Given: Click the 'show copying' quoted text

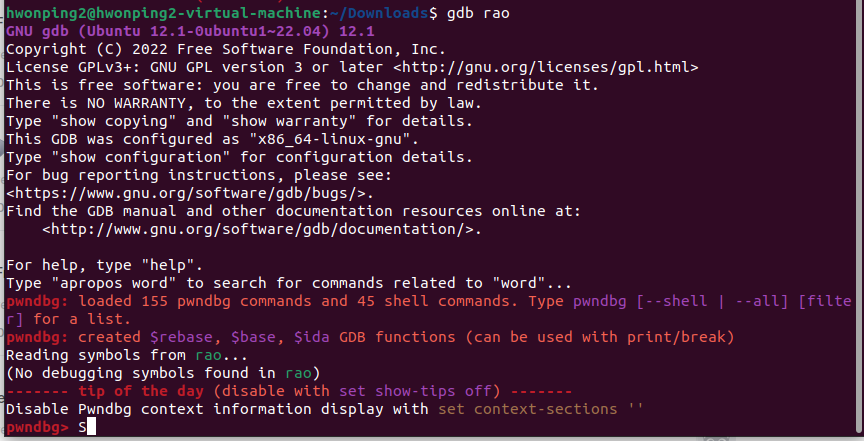Looking at the screenshot, I should [x=114, y=121].
